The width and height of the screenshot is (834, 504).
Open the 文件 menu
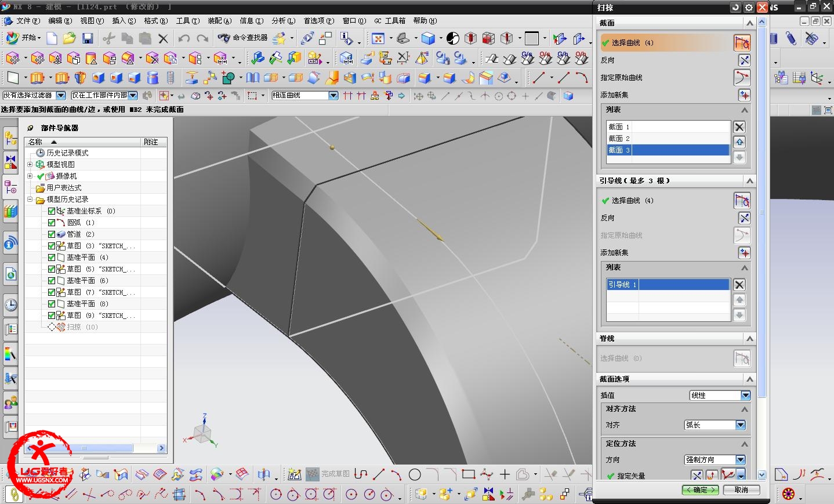coord(28,21)
